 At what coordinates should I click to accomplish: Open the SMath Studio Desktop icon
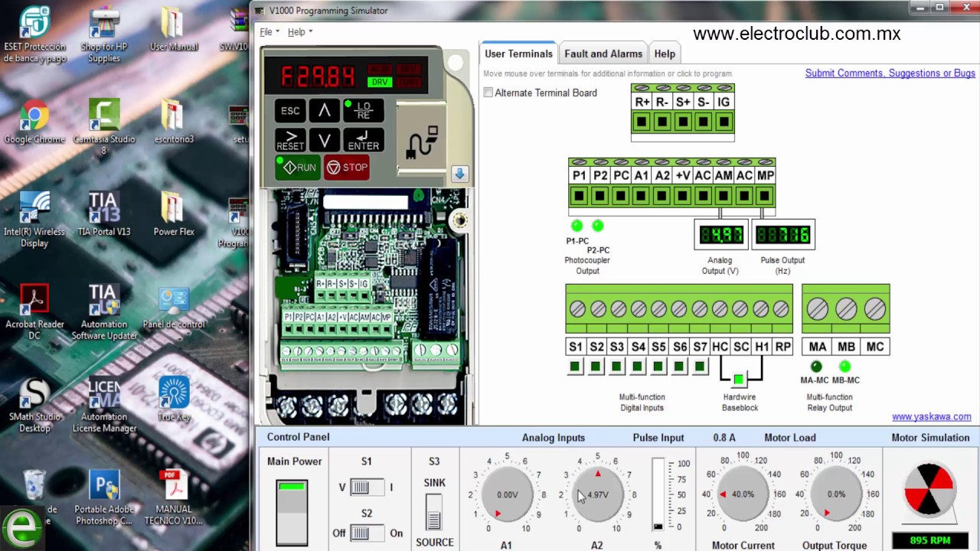pyautogui.click(x=34, y=406)
